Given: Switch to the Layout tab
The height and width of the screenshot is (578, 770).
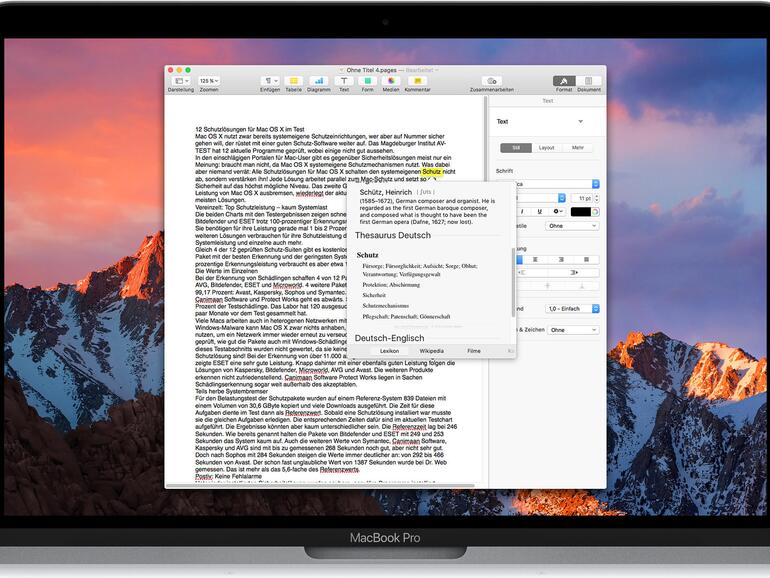Looking at the screenshot, I should coord(546,148).
